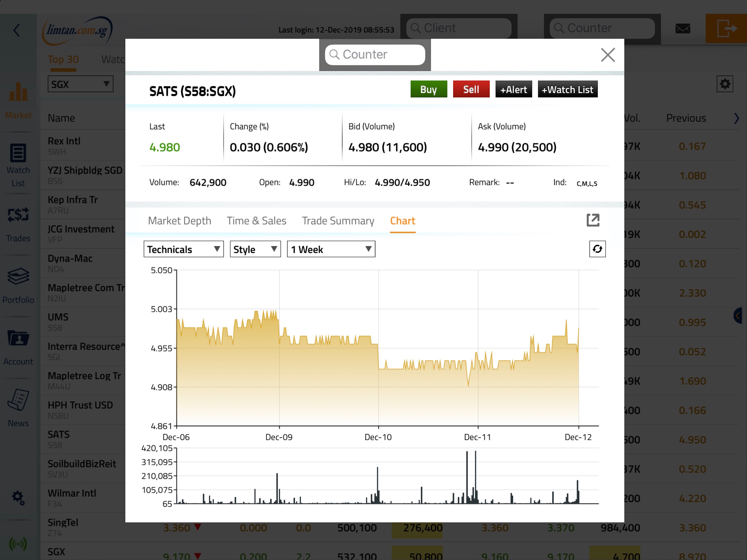
Task: Click the Previous column header
Action: click(x=686, y=118)
